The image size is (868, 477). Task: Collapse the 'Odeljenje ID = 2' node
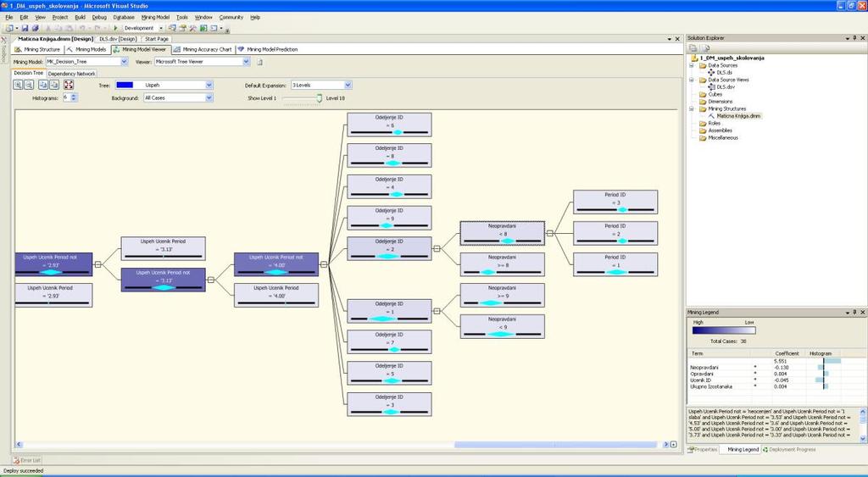tap(437, 249)
